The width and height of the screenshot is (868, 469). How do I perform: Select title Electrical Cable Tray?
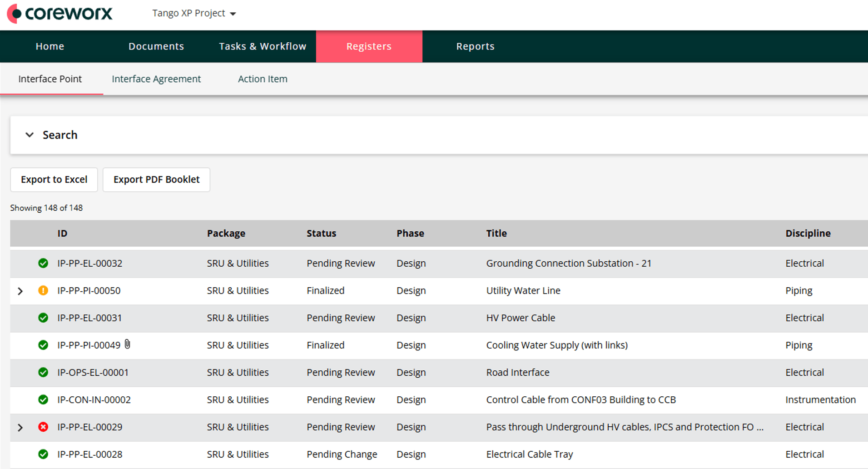530,454
